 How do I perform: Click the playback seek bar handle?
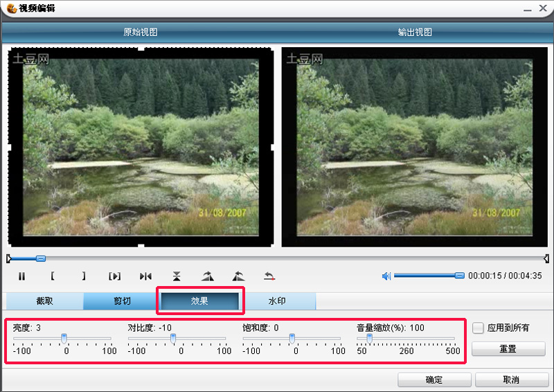click(41, 259)
